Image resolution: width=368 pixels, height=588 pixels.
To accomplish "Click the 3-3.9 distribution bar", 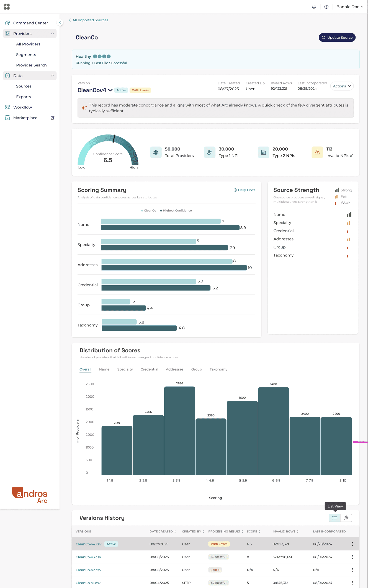I will [x=180, y=431].
